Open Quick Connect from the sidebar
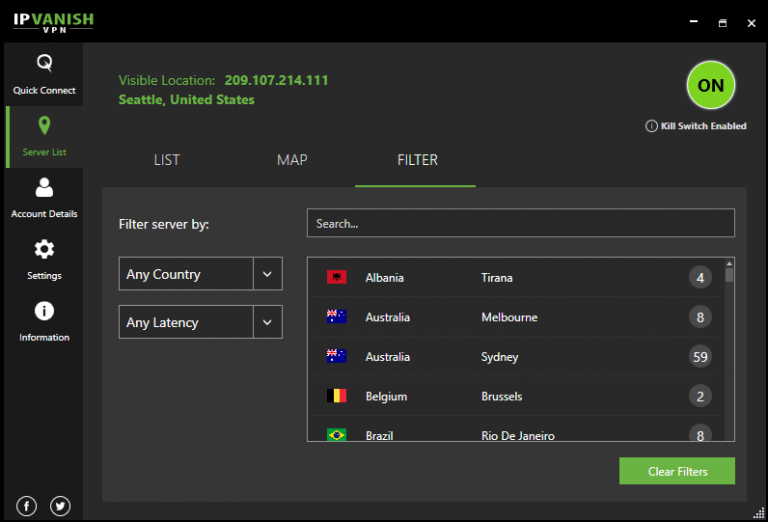 [x=44, y=73]
